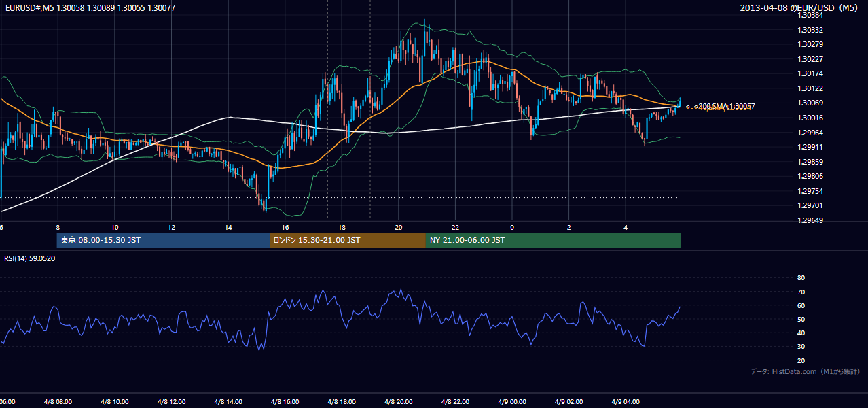868x408 pixels.
Task: Click price axis value 1.30384
Action: point(810,15)
